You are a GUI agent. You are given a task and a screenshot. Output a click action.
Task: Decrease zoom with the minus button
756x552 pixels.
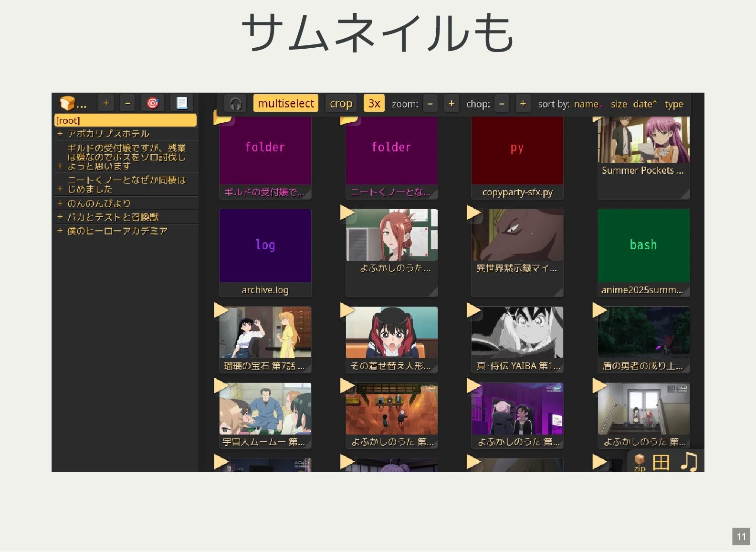[x=430, y=104]
